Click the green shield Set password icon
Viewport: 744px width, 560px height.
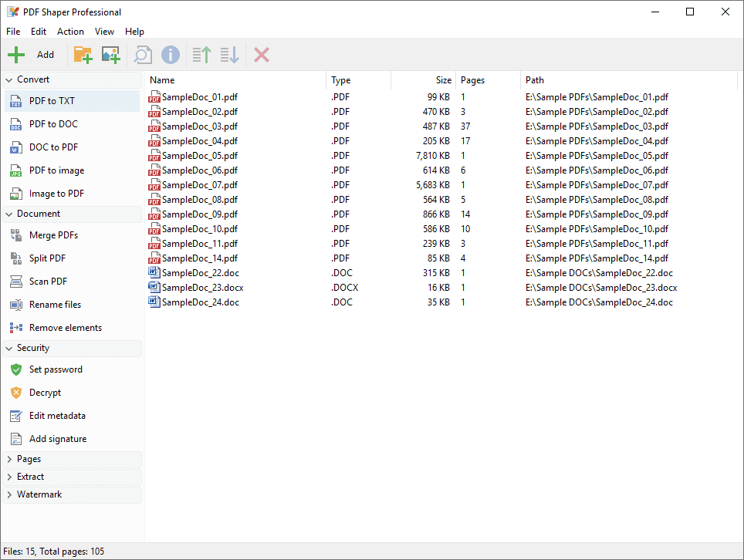(x=16, y=369)
